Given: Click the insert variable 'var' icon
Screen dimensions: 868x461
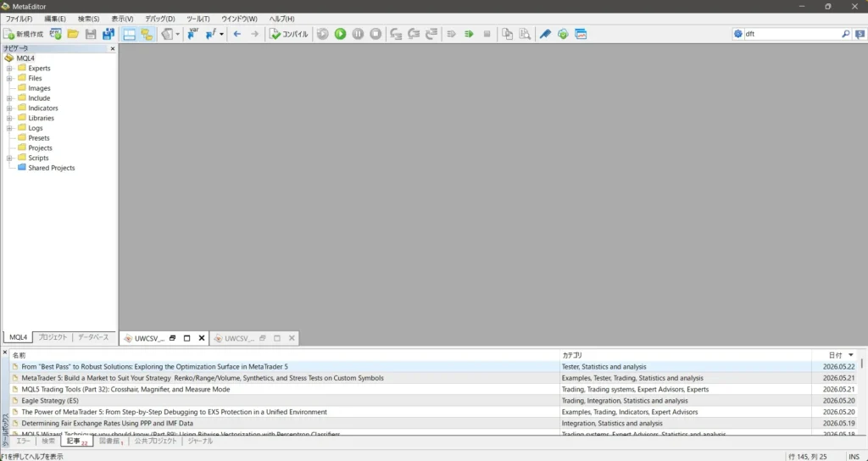Looking at the screenshot, I should click(x=192, y=34).
